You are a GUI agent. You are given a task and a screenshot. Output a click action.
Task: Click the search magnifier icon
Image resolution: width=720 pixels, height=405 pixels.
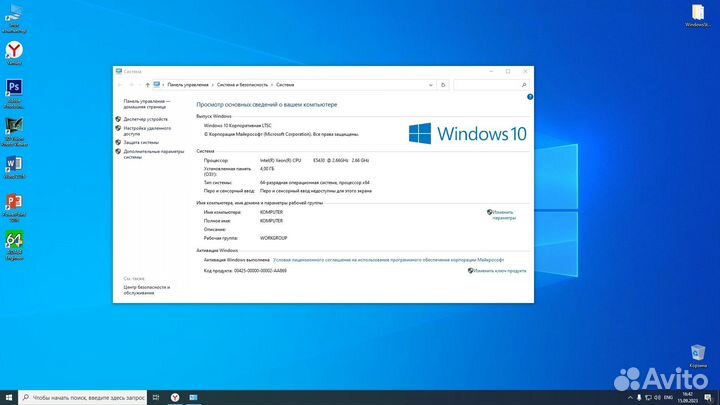click(524, 85)
